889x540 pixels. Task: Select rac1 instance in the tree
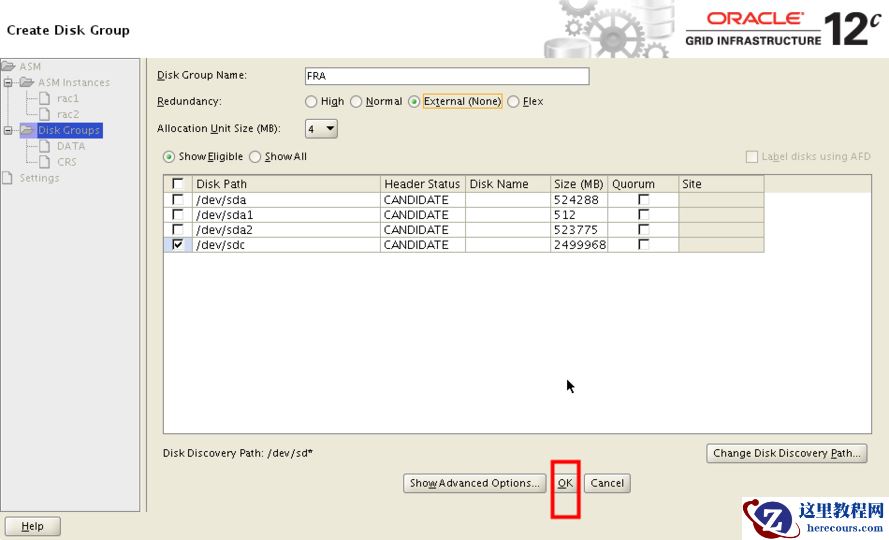67,99
